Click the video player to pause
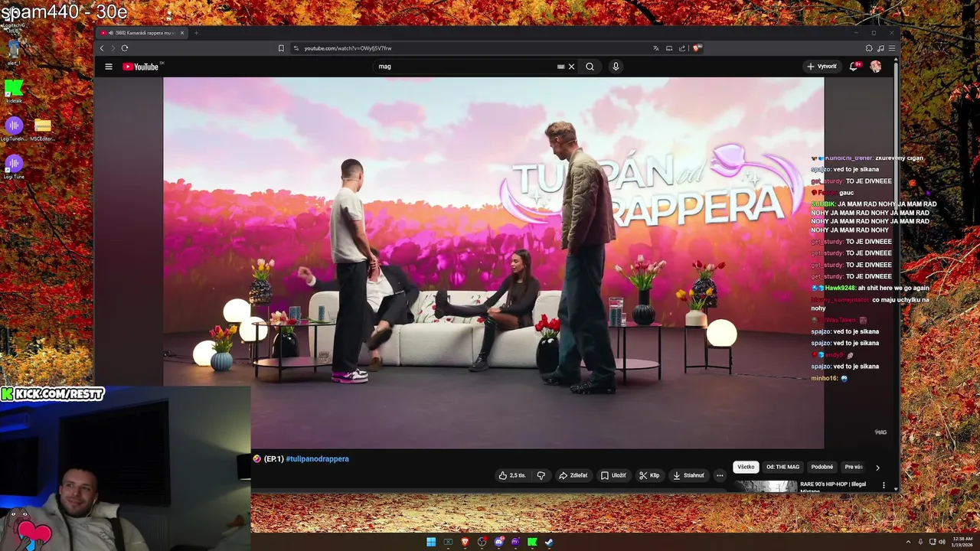This screenshot has height=551, width=980. click(493, 262)
